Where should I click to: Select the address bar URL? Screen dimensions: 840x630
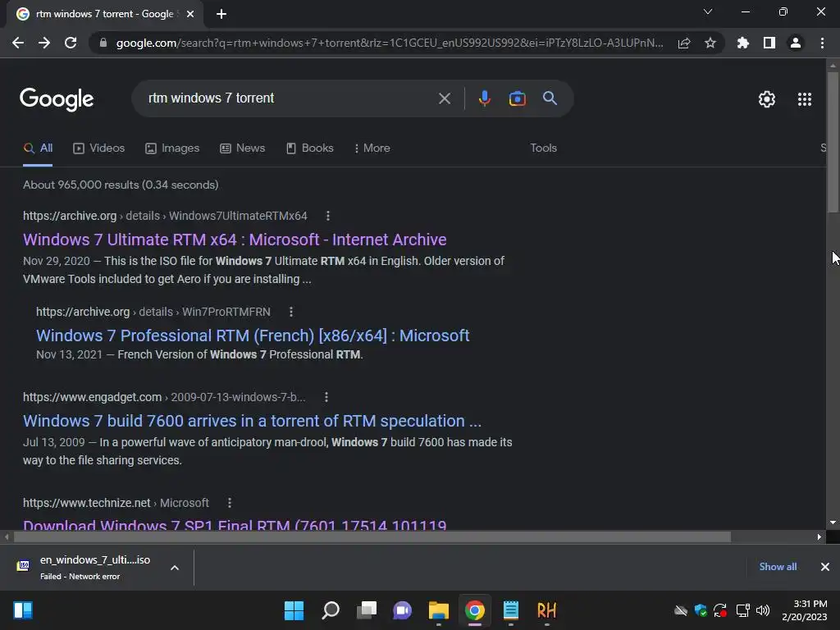pos(390,43)
